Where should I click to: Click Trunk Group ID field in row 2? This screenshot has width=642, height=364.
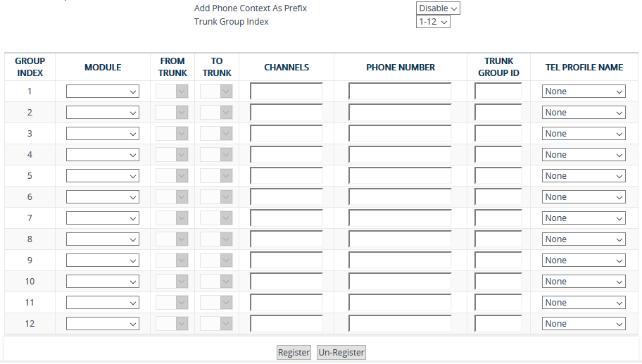pyautogui.click(x=498, y=113)
